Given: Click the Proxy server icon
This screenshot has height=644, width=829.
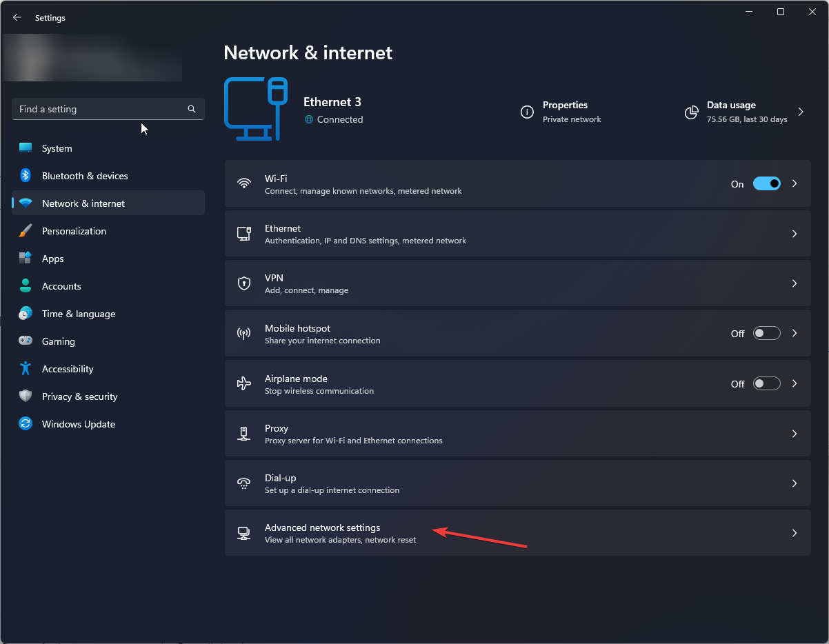Looking at the screenshot, I should pos(243,433).
